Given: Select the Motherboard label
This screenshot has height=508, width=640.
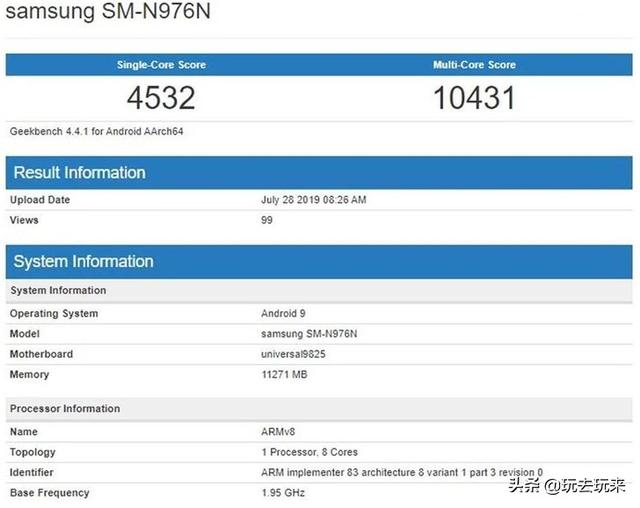Looking at the screenshot, I should pyautogui.click(x=41, y=354).
